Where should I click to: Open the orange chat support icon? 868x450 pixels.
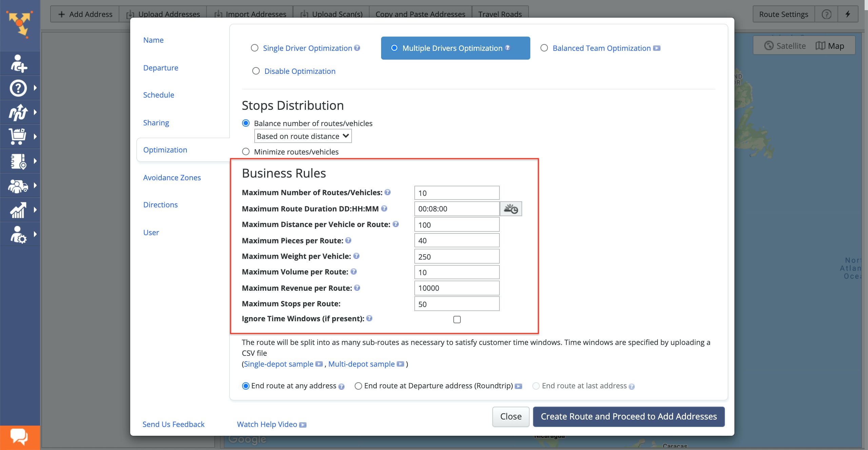click(19, 437)
